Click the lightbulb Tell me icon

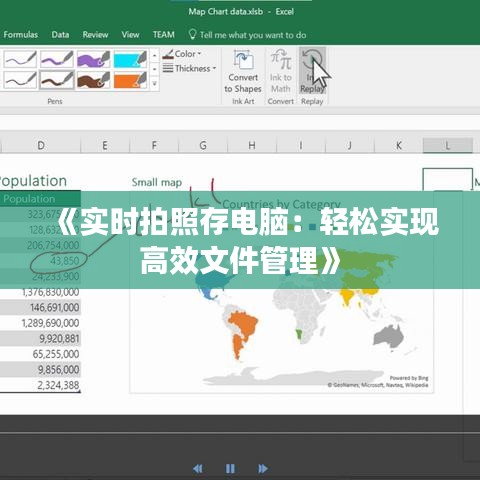(192, 34)
